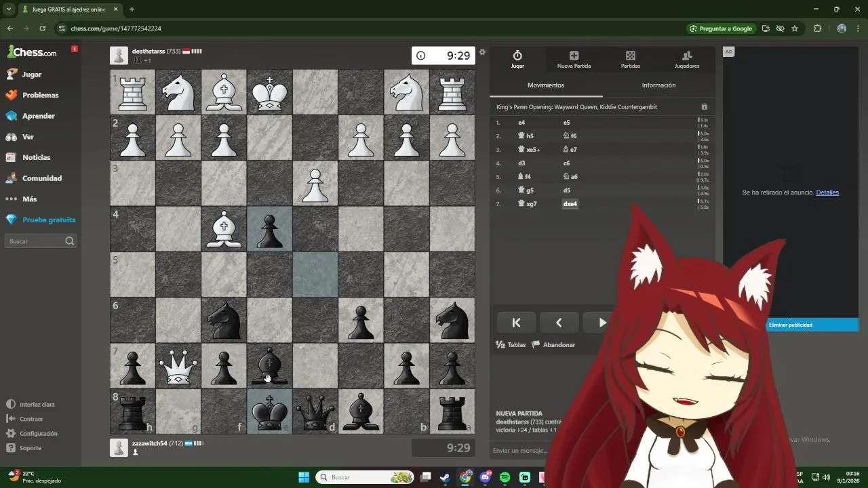Click Eliminar publicidad button
Image resolution: width=868 pixels, height=488 pixels.
pyautogui.click(x=812, y=325)
